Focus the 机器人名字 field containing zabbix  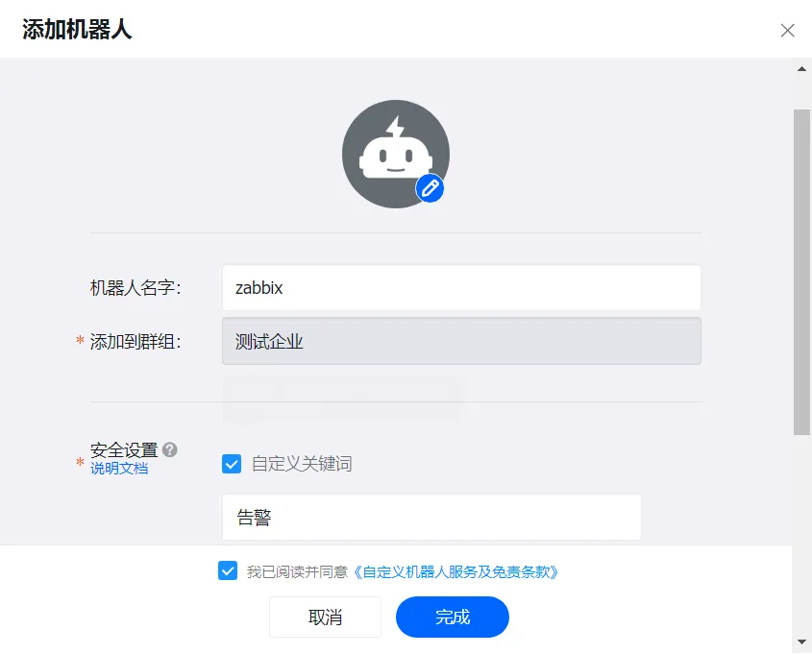(x=461, y=287)
